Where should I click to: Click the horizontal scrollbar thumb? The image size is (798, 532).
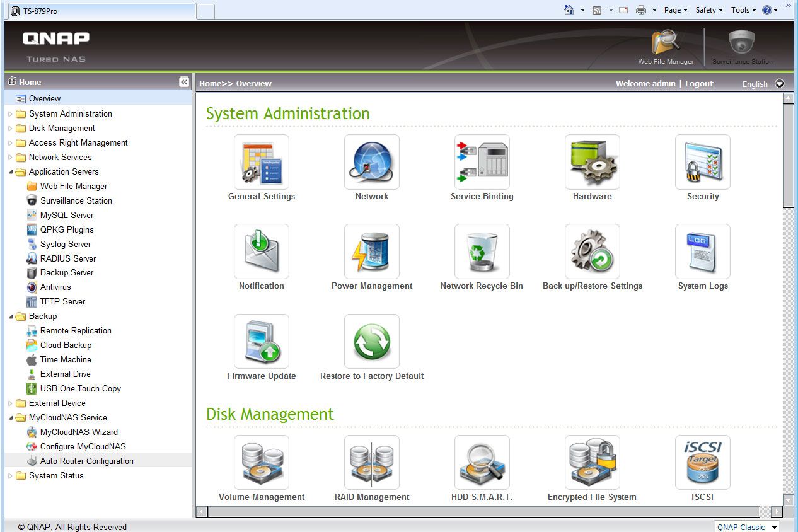click(x=483, y=512)
